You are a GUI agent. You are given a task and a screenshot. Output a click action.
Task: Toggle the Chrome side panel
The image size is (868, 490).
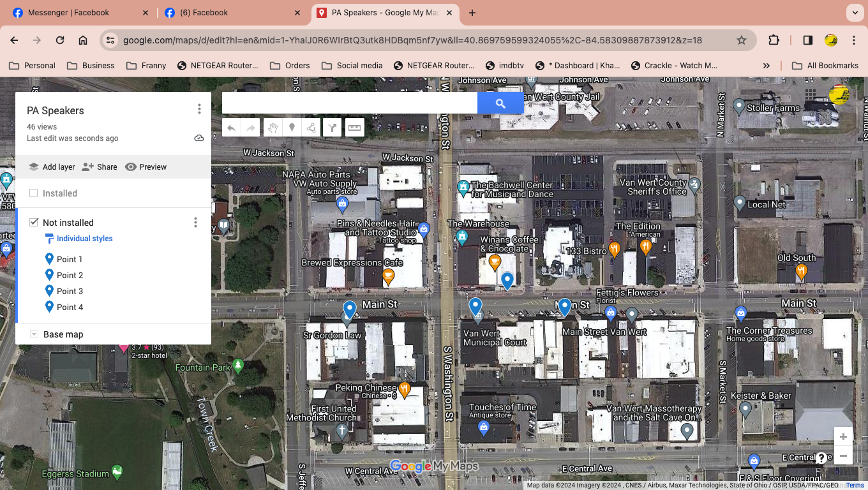tap(807, 40)
